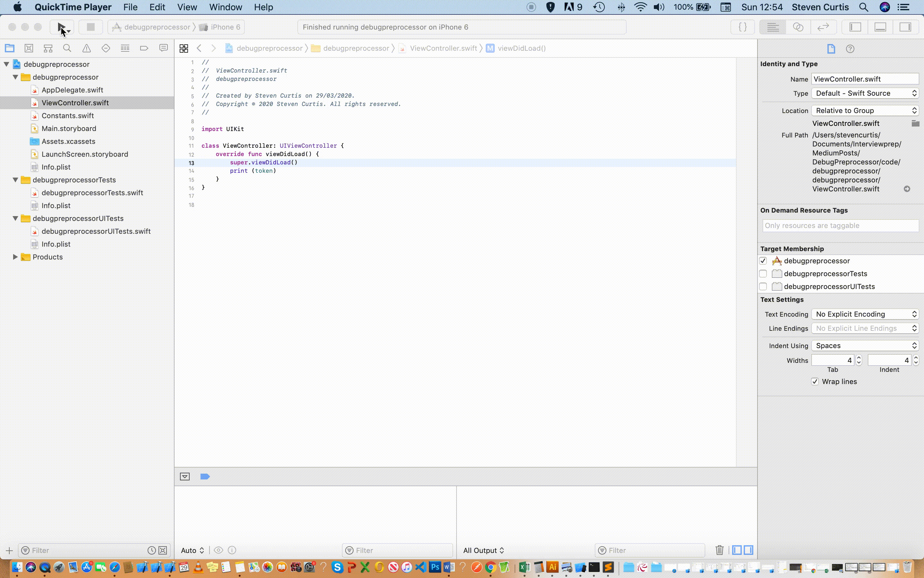Open the Edit menu
This screenshot has width=924, height=578.
[x=157, y=7]
